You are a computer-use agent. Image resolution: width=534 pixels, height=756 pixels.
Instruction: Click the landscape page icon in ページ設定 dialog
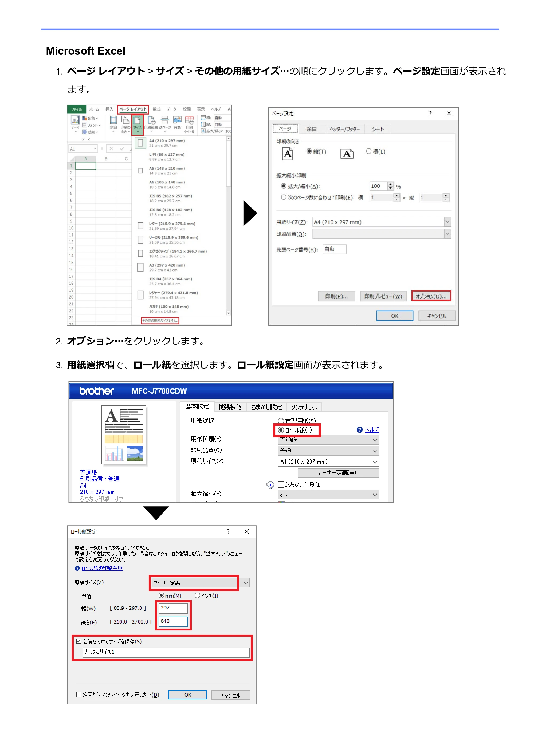(347, 154)
